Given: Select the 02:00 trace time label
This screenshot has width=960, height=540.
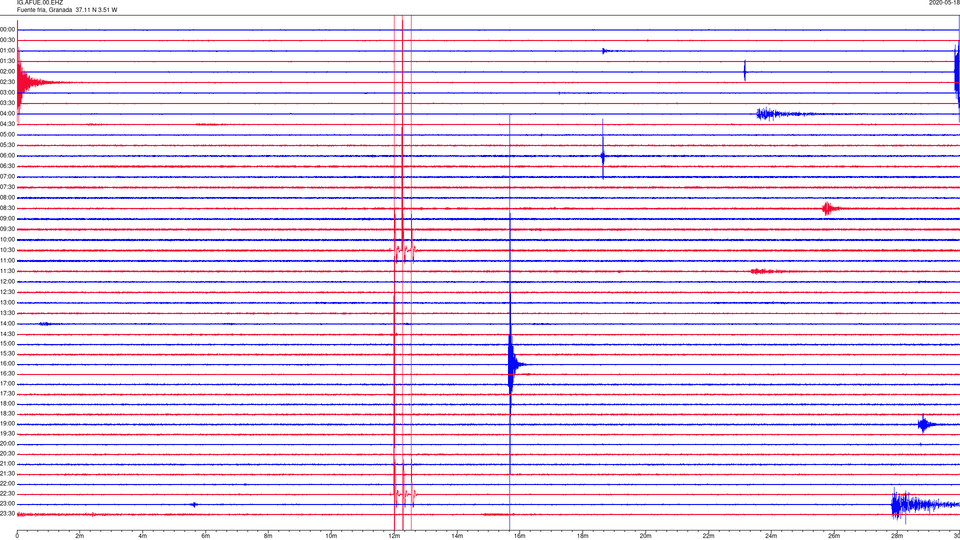Looking at the screenshot, I should tap(8, 72).
